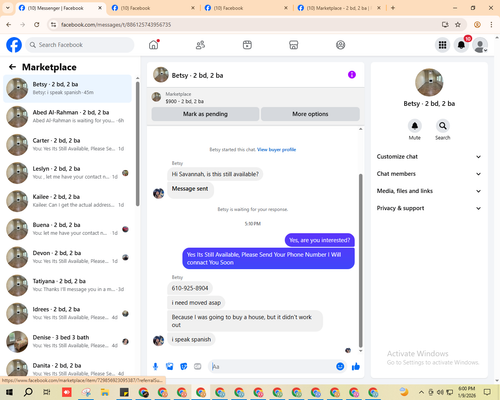Switch to Marketplace 2 bd, 2 ba tab
500x400 pixels.
pos(339,8)
